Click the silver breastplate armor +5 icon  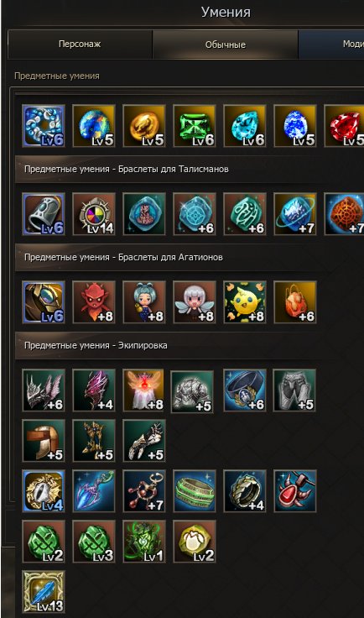pyautogui.click(x=192, y=392)
